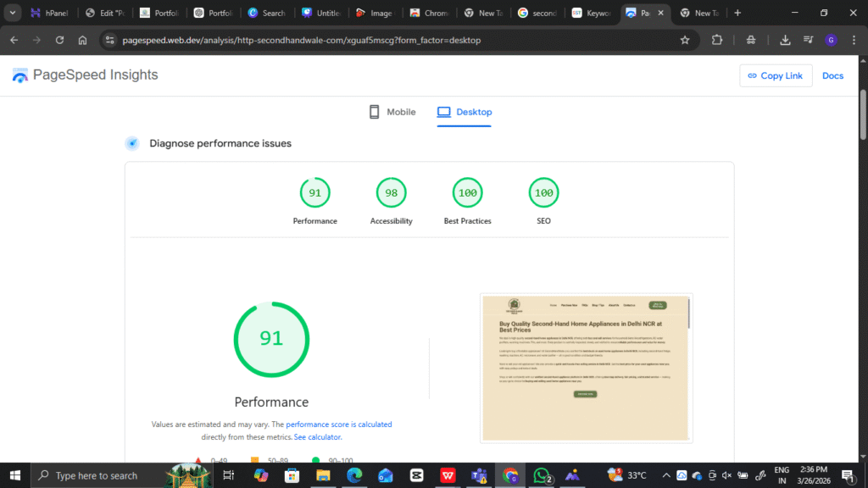Screen dimensions: 868x488
Task: Reload the PageSpeed Insights page
Action: coord(59,40)
